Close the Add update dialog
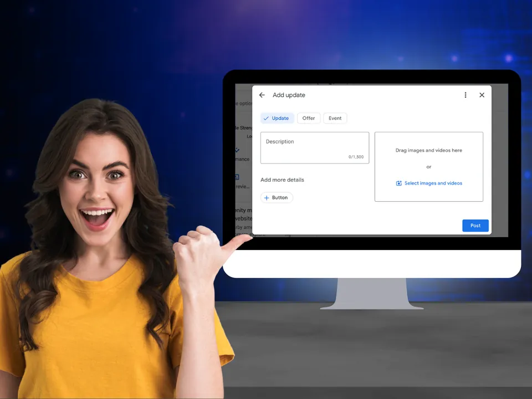532x399 pixels. (x=482, y=95)
